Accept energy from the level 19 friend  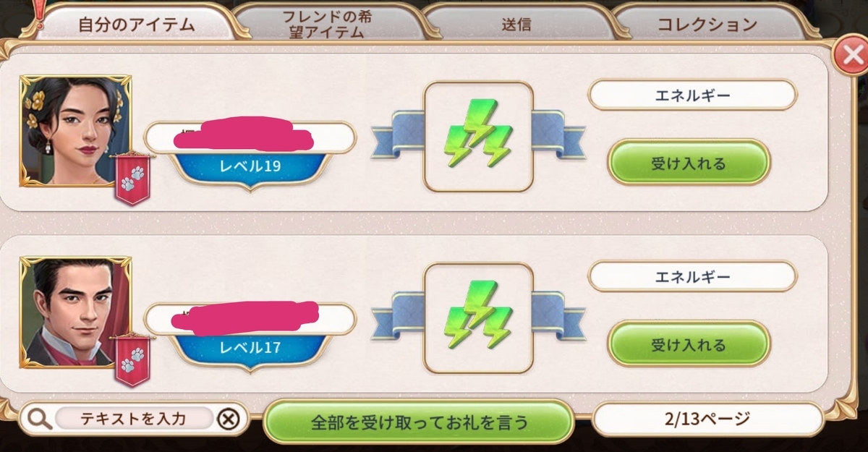coord(689,163)
